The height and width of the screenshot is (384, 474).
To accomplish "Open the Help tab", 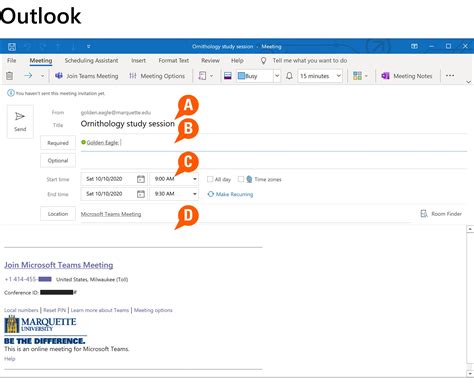I will [237, 60].
